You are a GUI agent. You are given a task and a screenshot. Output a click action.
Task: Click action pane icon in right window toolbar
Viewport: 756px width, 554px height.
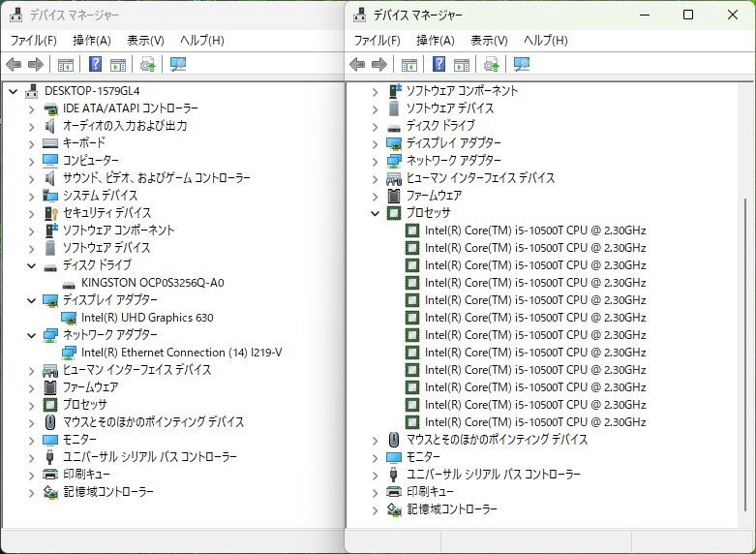point(462,64)
